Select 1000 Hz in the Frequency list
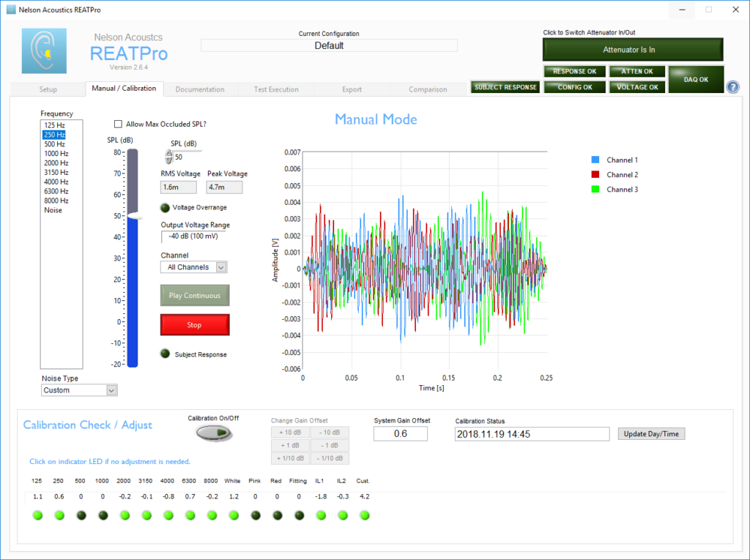 click(55, 153)
